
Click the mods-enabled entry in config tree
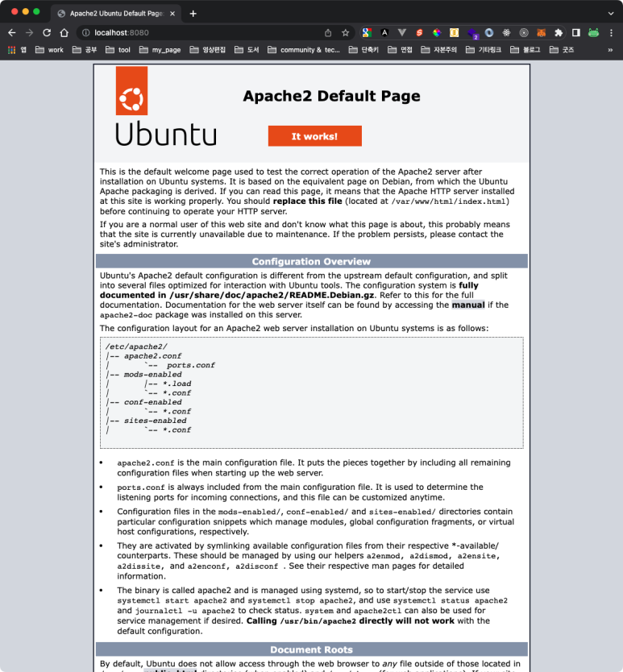pyautogui.click(x=152, y=374)
